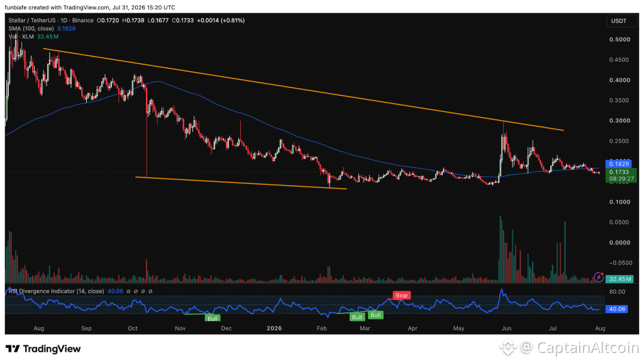Image resolution: width=644 pixels, height=363 pixels.
Task: Click the Apr date axis label
Action: coord(413,328)
